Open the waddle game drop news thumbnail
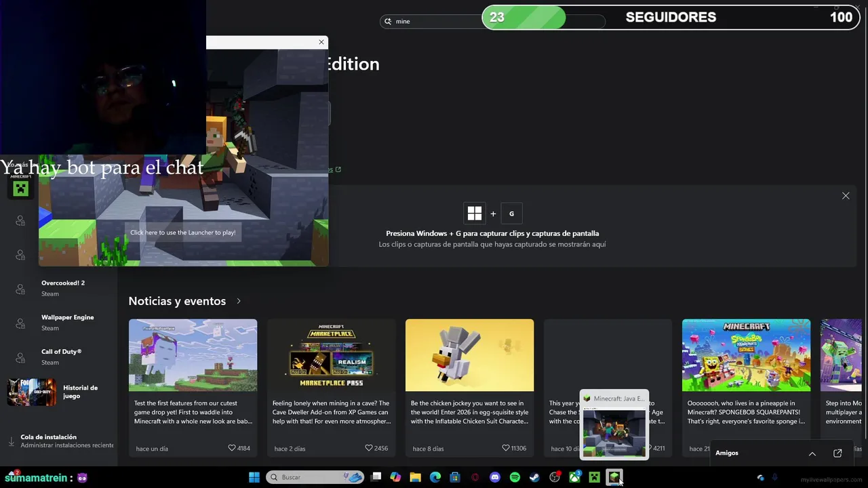This screenshot has width=868, height=488. pos(193,355)
